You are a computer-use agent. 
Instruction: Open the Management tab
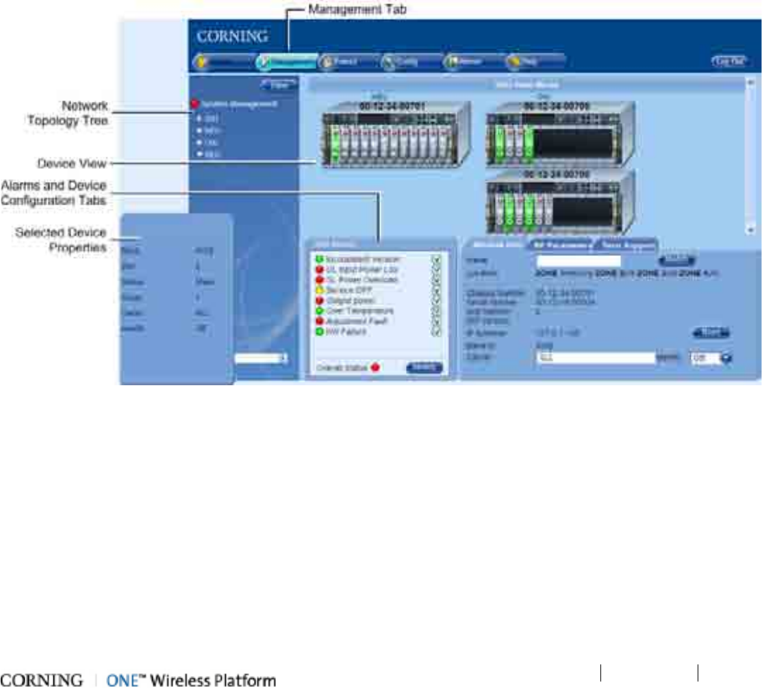click(287, 62)
